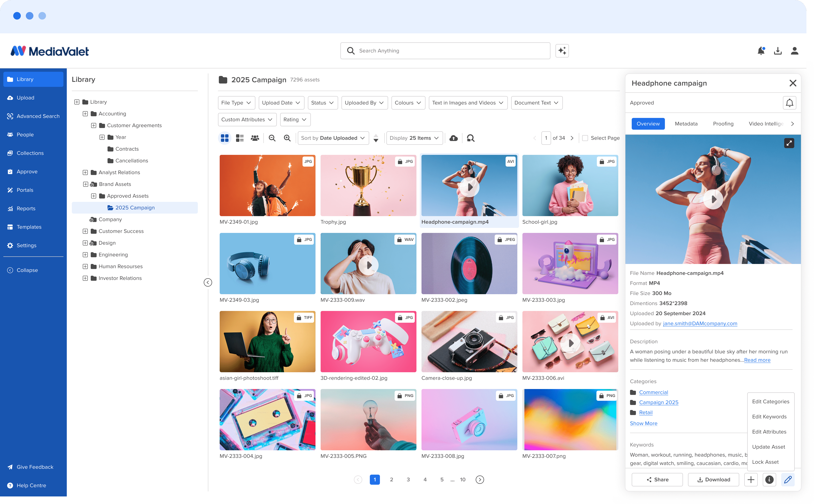Open the Read more description link

(x=757, y=360)
